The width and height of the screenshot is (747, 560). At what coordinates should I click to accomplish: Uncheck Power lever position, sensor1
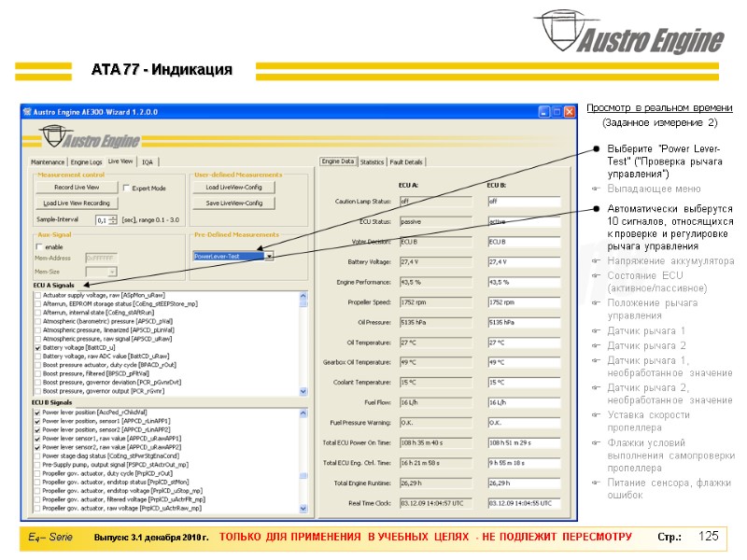click(x=37, y=422)
